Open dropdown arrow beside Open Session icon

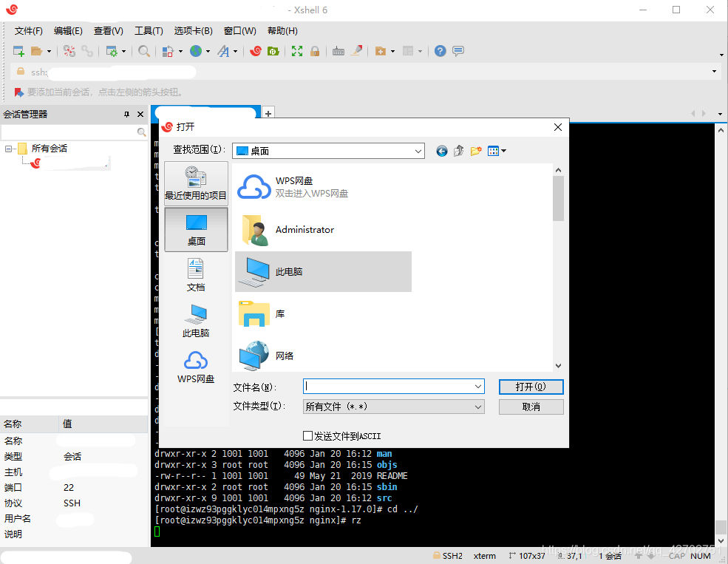49,52
